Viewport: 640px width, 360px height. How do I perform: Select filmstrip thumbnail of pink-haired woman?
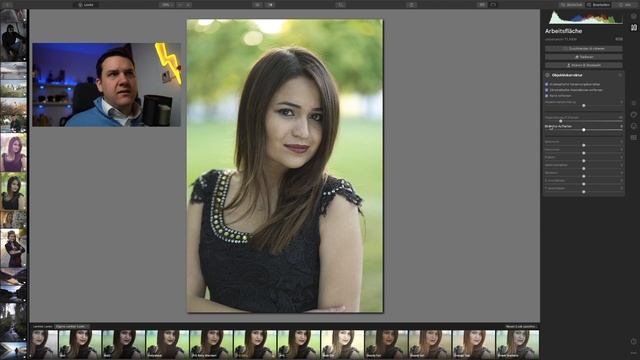(x=13, y=153)
